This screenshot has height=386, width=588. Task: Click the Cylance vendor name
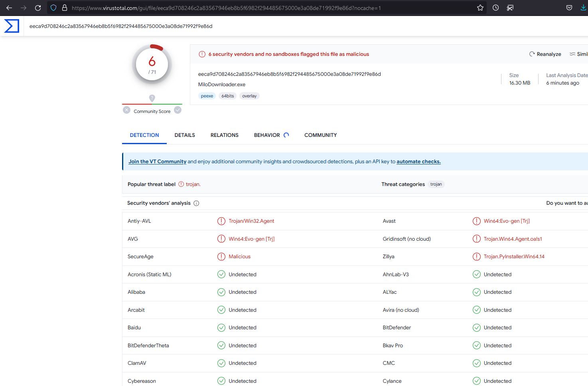[x=392, y=381]
